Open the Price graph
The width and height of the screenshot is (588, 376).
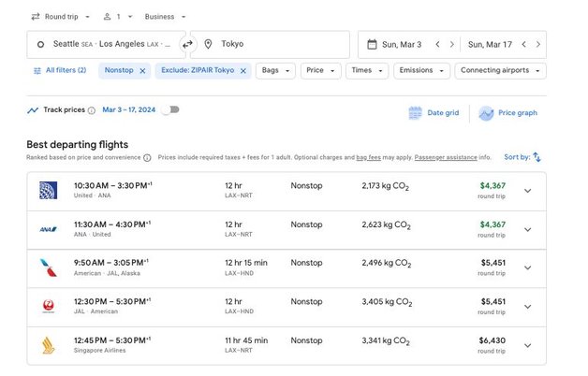[508, 113]
